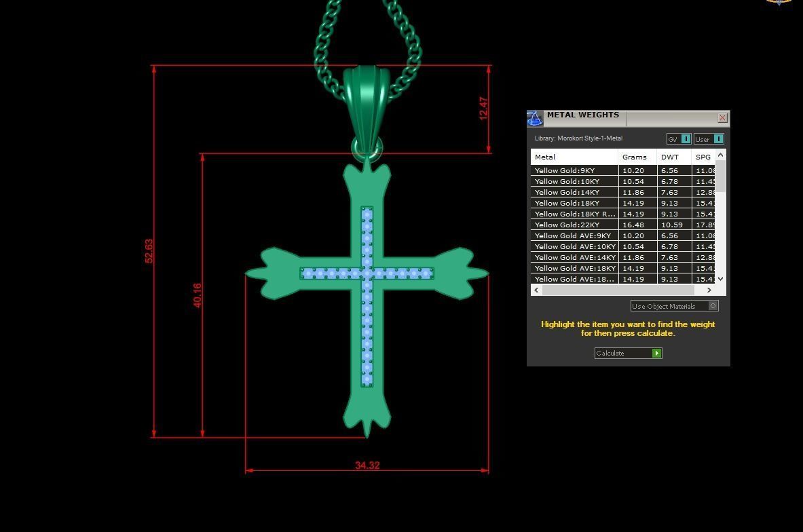Select the Yellow Gold:22KY row
The image size is (803, 532).
[622, 225]
